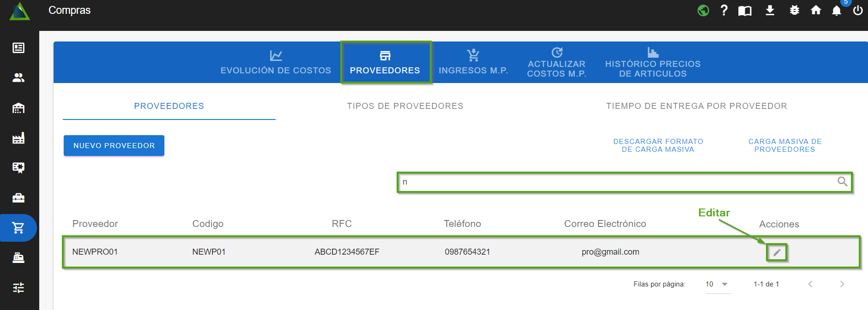
Task: Click the search magnifier icon
Action: coord(842,182)
